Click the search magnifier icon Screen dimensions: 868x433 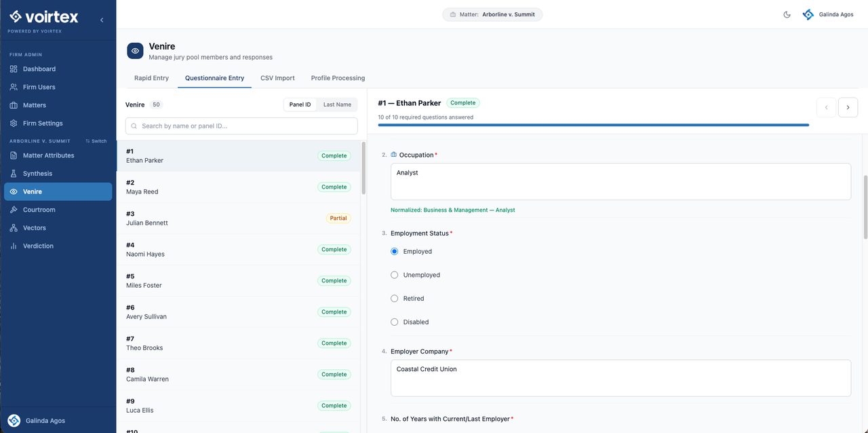pyautogui.click(x=135, y=126)
